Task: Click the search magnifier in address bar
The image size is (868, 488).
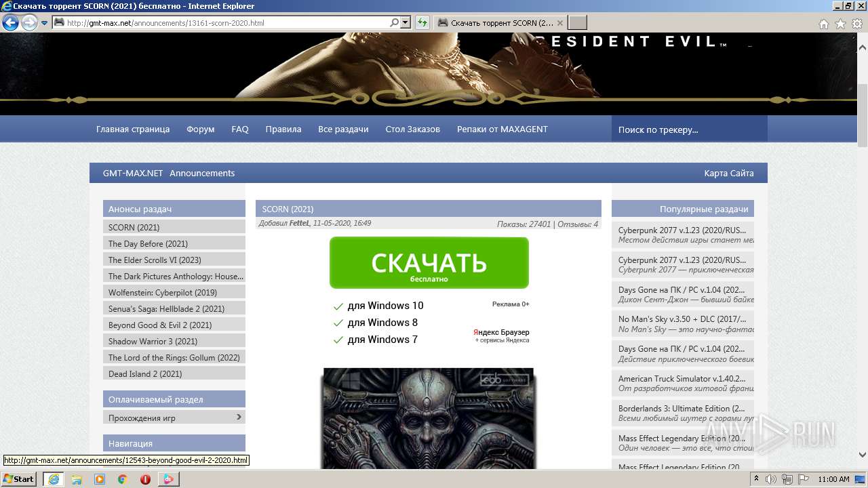Action: click(395, 22)
